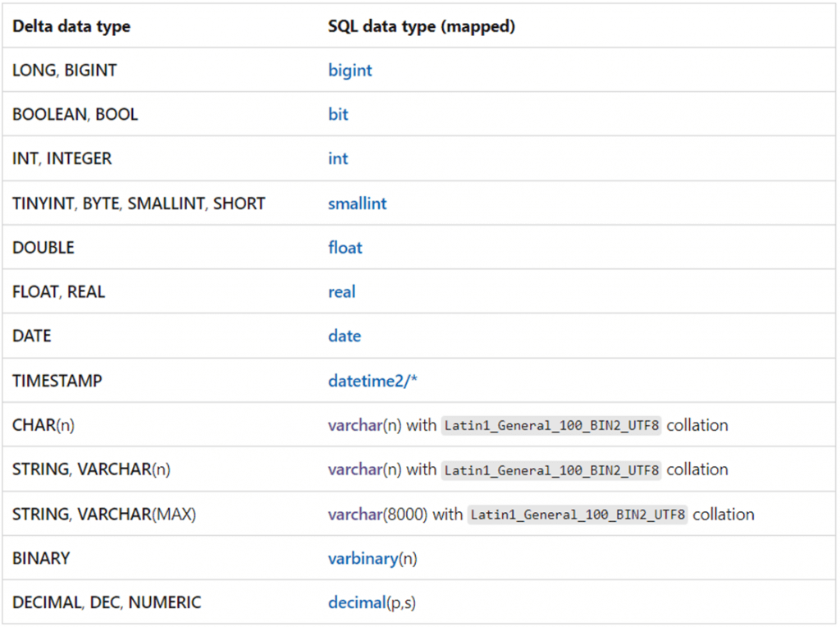The width and height of the screenshot is (840, 627).
Task: Click the float hyperlink
Action: coord(345,247)
